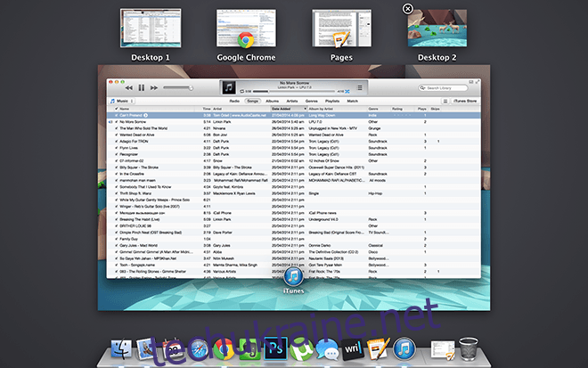Viewport: 588px width, 368px height.
Task: Uncheck the Flynn Lives checkbox
Action: 116,148
